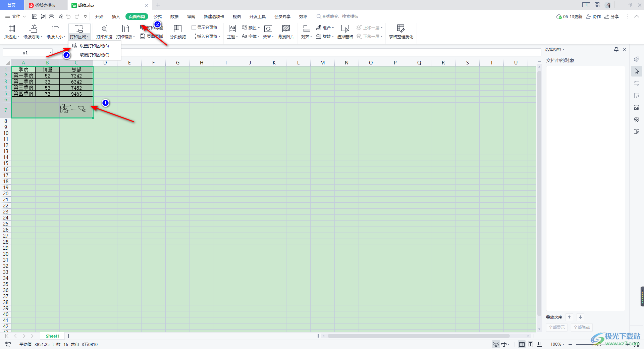
Task: Click 分页预览 page break preview
Action: [x=178, y=32]
